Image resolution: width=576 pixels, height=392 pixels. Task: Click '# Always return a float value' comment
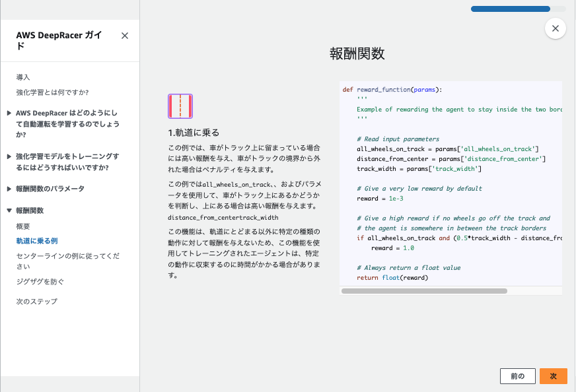click(x=408, y=268)
